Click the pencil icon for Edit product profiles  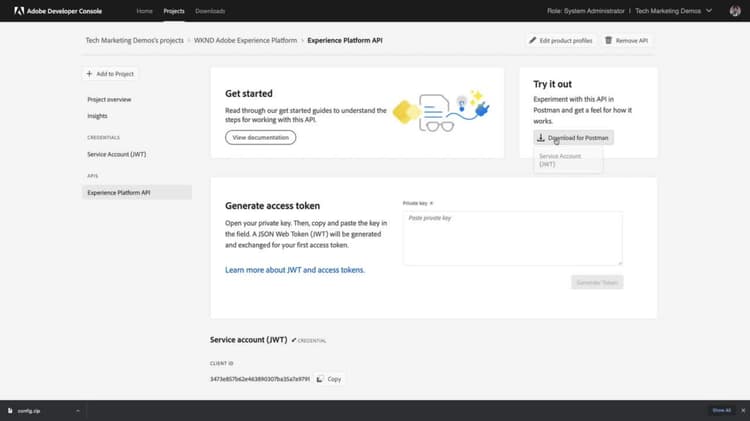coord(532,40)
